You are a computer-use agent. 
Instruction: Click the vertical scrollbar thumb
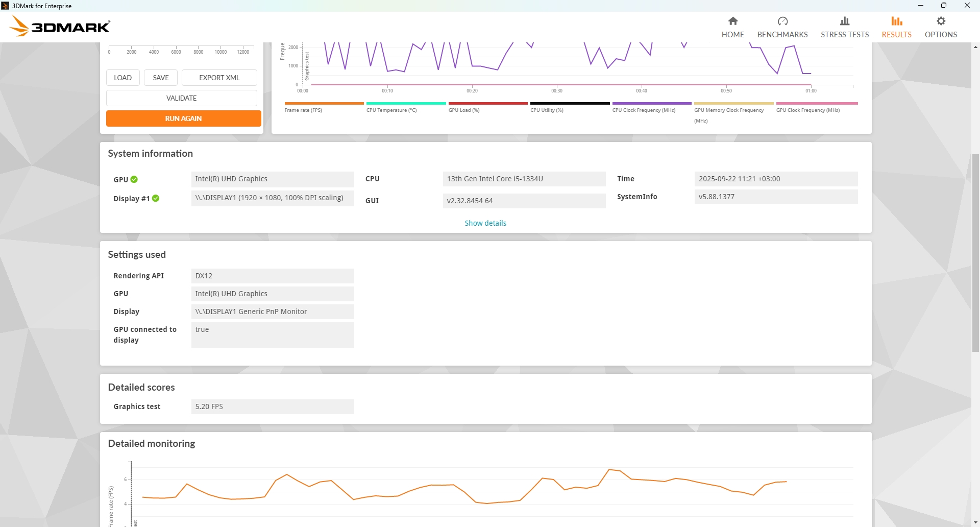(975, 252)
